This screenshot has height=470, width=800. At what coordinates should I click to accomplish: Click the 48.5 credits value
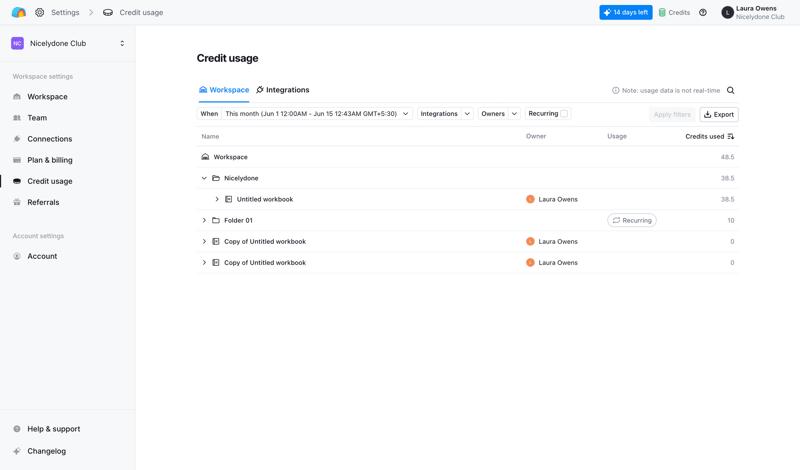[727, 157]
